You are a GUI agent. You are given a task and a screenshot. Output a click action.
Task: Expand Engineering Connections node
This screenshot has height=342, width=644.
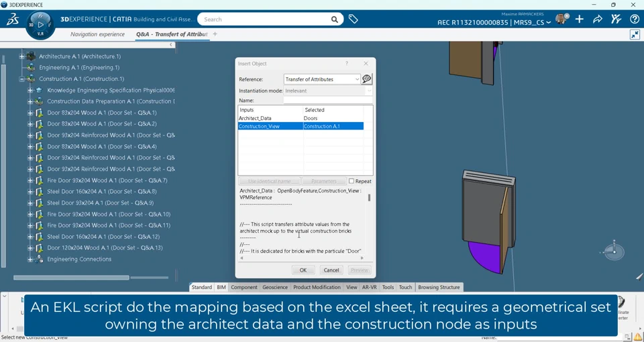(x=30, y=259)
